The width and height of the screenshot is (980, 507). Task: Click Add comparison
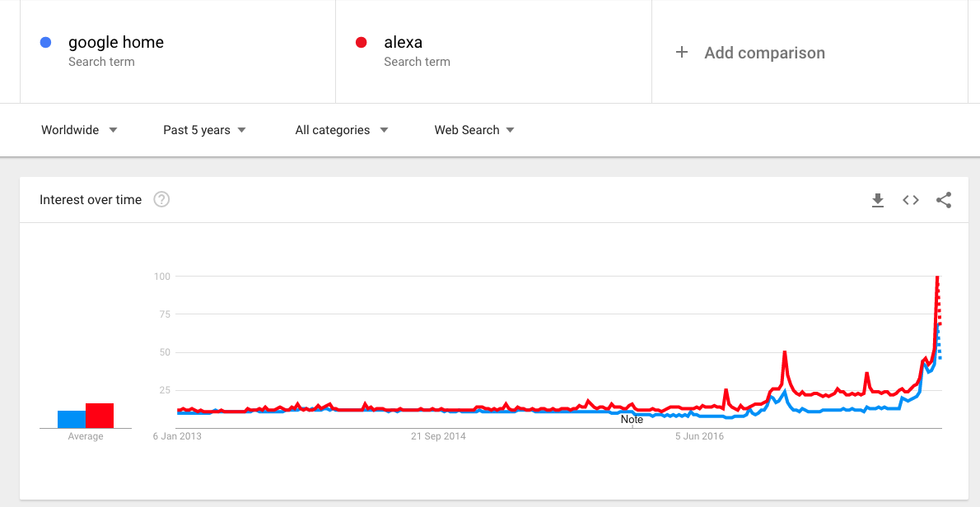point(764,52)
